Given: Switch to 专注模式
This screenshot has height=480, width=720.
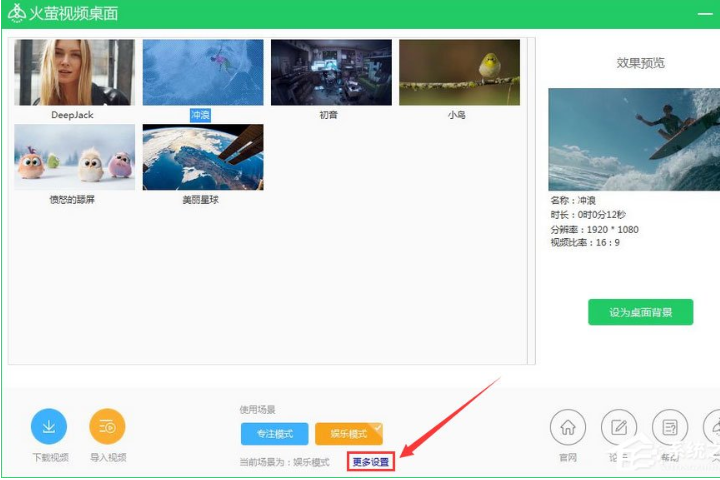Looking at the screenshot, I should 275,434.
